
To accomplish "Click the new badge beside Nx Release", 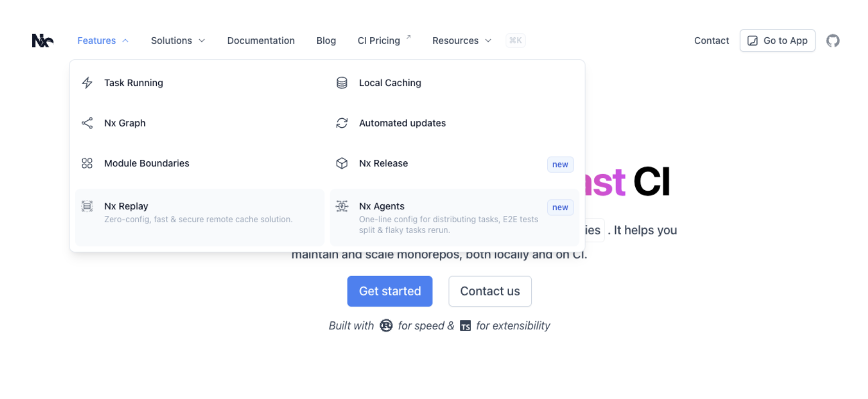I will (560, 164).
